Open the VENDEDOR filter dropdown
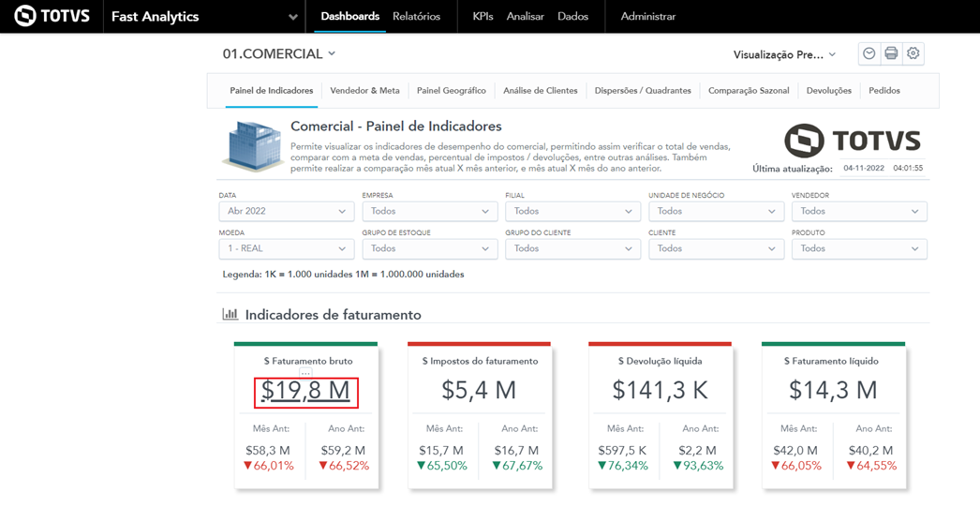 point(859,211)
